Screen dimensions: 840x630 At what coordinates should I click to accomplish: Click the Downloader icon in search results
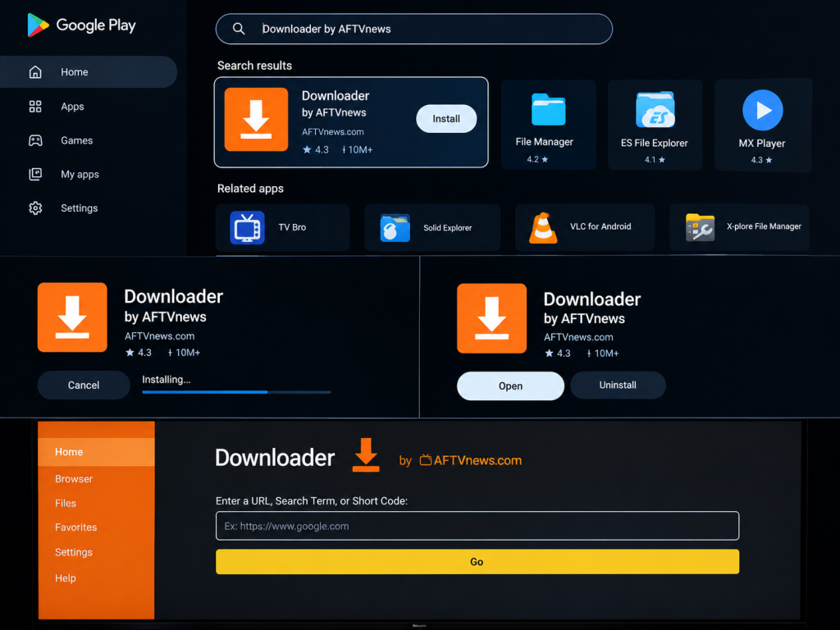click(x=256, y=120)
